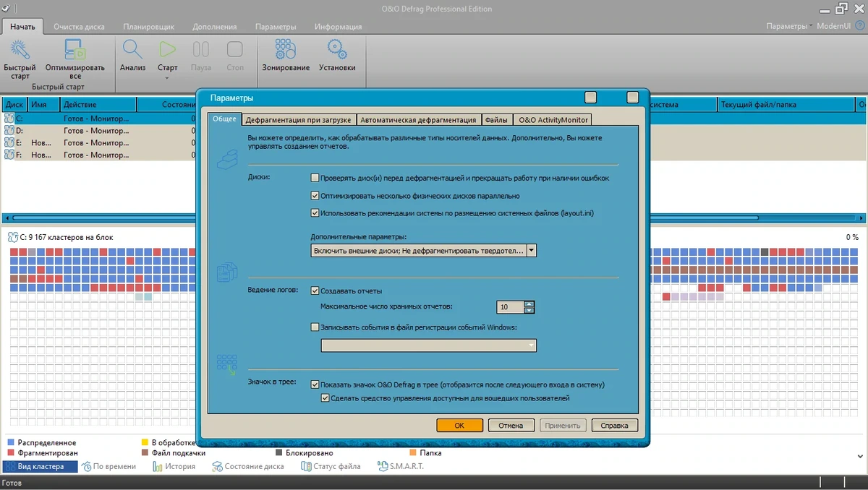The image size is (868, 490).
Task: Restore down the main O&O Defrag window
Action: 841,9
